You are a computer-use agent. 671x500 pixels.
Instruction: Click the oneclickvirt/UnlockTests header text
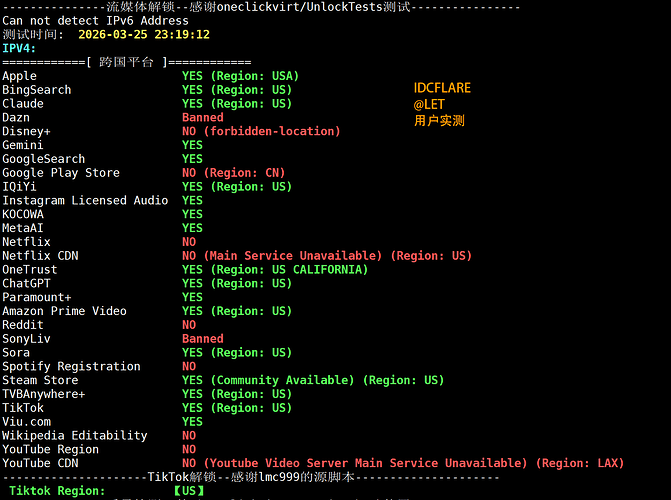coord(300,7)
